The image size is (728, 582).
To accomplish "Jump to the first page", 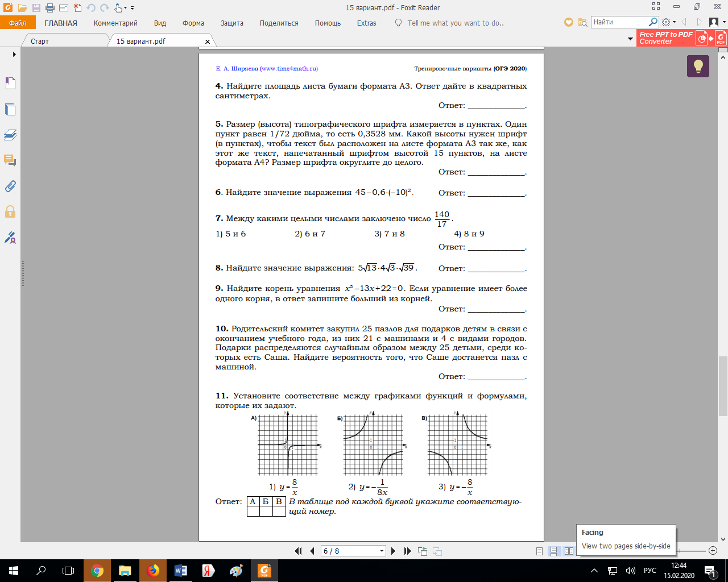I will click(298, 551).
